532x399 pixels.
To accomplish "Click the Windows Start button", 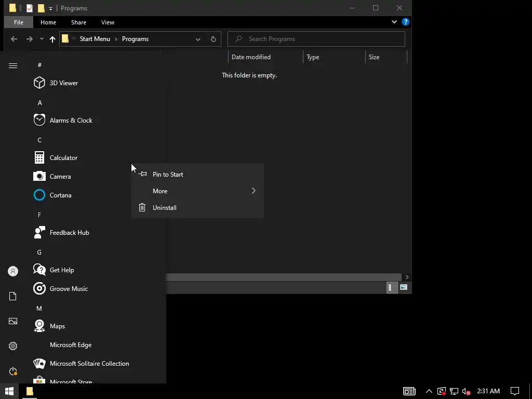I will pyautogui.click(x=9, y=391).
